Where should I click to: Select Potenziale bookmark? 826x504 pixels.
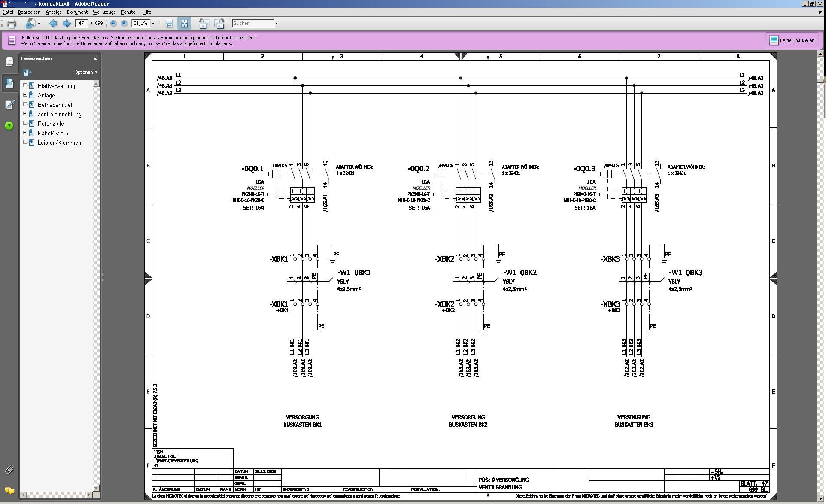(51, 124)
